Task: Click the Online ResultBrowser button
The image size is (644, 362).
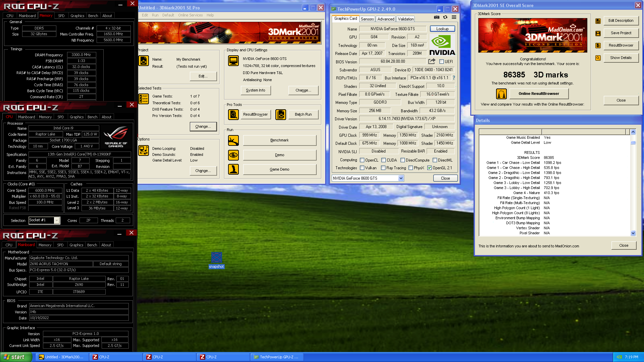Action: (x=539, y=94)
